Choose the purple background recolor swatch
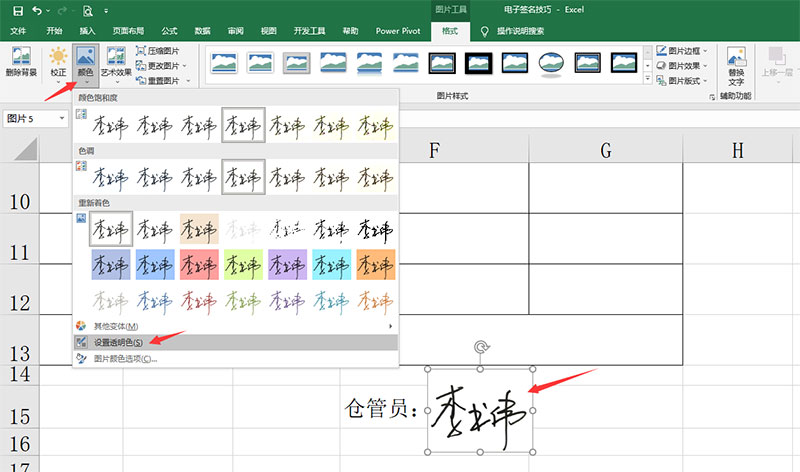Viewport: 800px width, 472px height. tap(287, 265)
